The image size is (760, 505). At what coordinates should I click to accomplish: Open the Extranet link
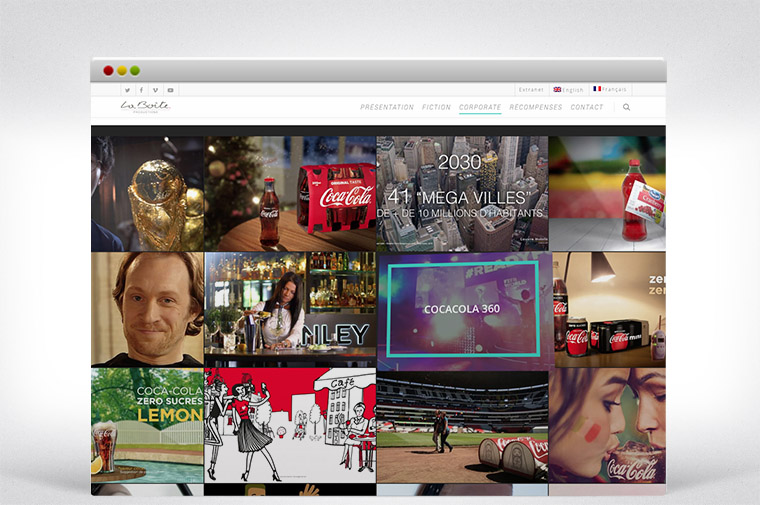531,90
